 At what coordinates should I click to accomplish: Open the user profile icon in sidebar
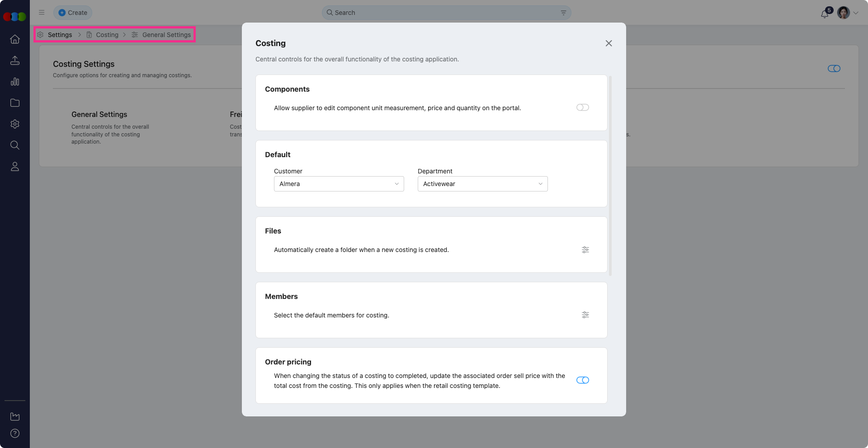(15, 167)
